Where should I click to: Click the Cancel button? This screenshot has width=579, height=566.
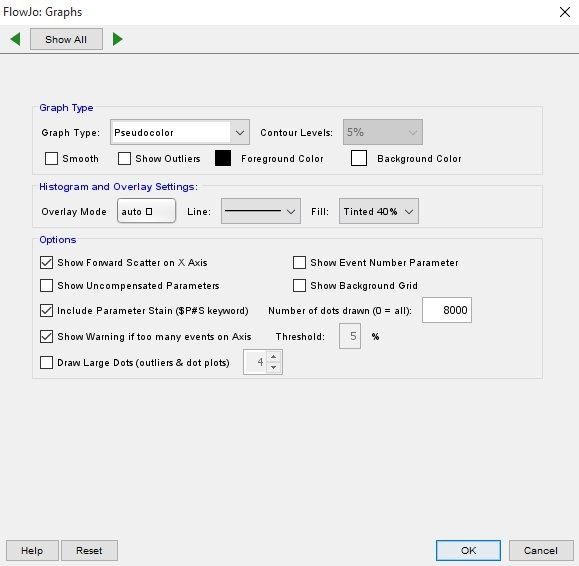[x=541, y=550]
